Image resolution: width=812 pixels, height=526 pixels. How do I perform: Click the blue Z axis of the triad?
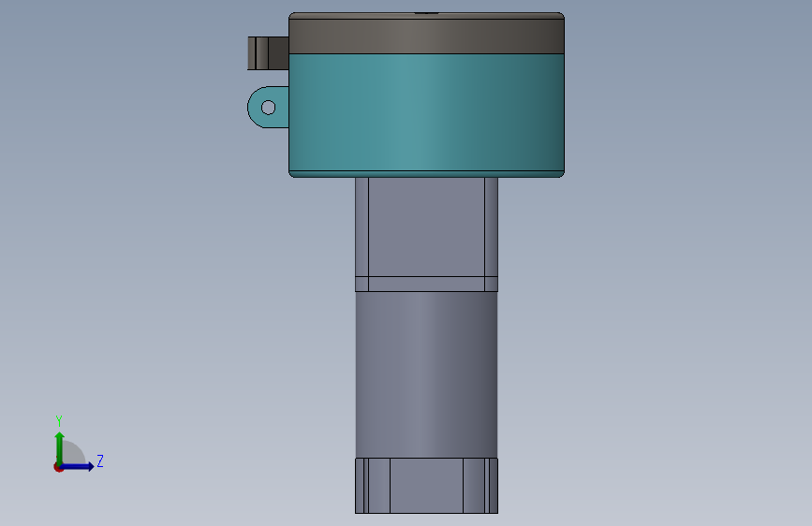(78, 466)
